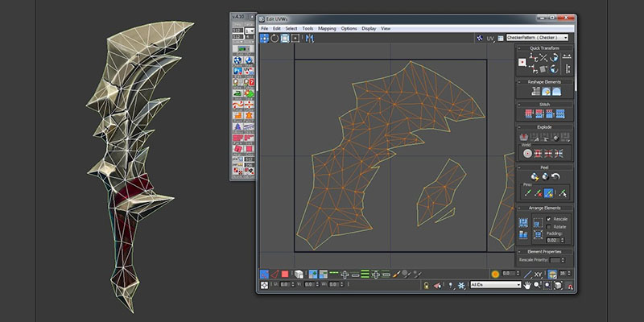
Task: Click the W coordinate input field
Action: tap(333, 284)
